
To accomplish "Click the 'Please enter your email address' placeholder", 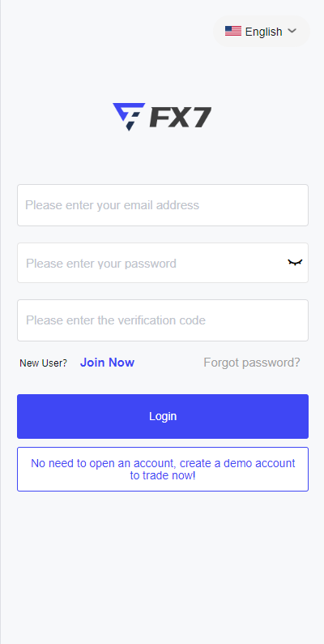I will pyautogui.click(x=112, y=205).
